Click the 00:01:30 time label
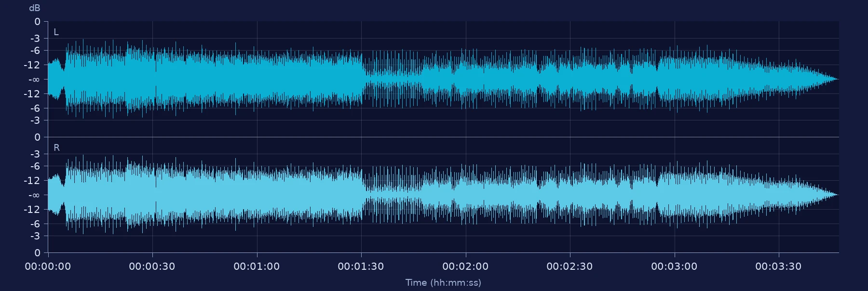The width and height of the screenshot is (868, 291). tap(361, 266)
